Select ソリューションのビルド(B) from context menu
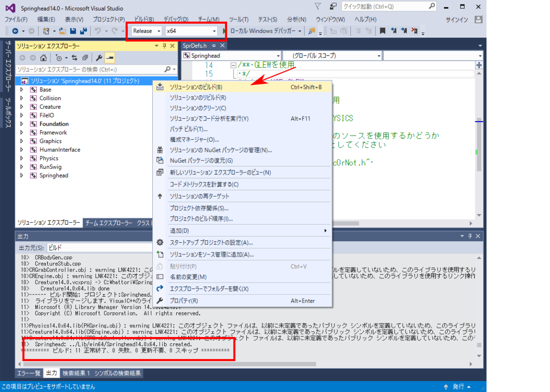550x392 pixels. 196,87
